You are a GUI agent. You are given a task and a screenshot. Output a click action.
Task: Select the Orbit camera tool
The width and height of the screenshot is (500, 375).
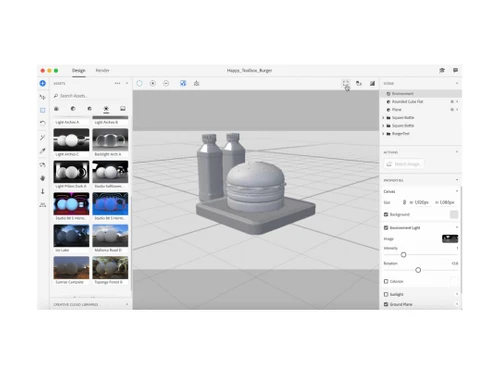(x=43, y=165)
